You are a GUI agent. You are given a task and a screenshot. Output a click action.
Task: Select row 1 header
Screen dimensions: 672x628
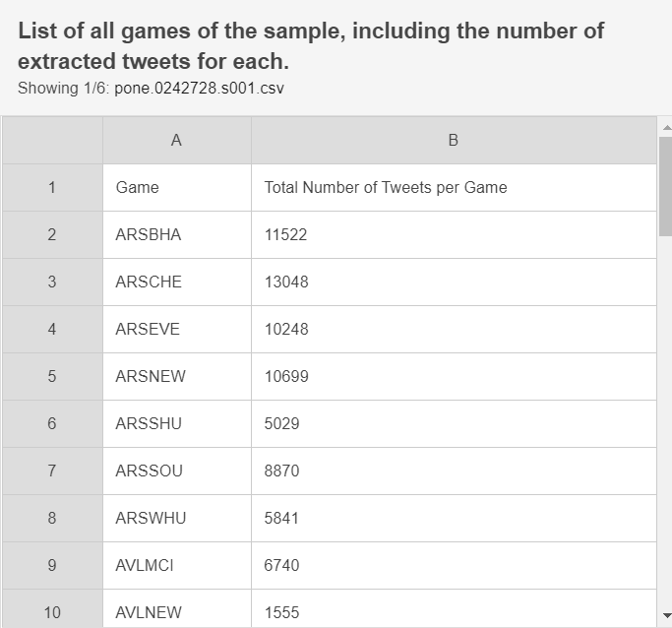(x=52, y=187)
